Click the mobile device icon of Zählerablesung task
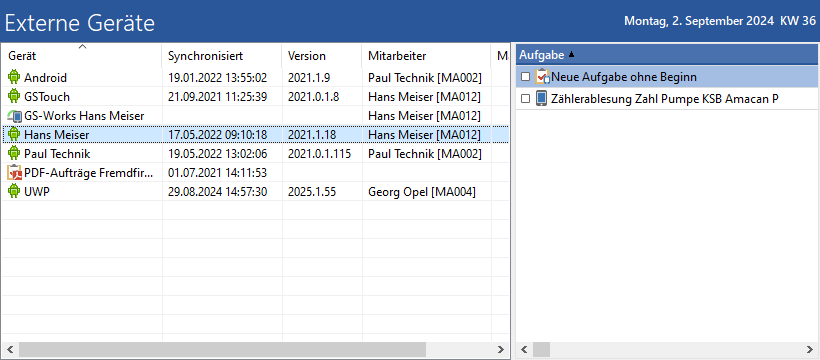Screen dimensions: 820x360 (542, 98)
